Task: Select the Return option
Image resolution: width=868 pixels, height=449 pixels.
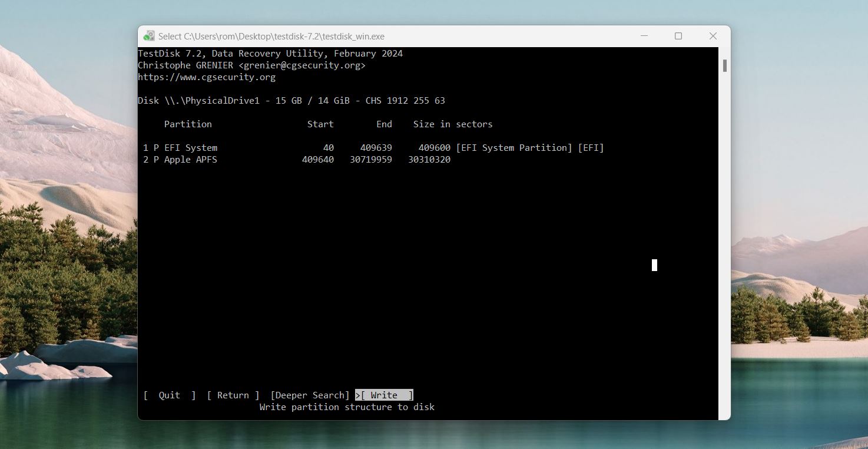Action: pyautogui.click(x=233, y=395)
